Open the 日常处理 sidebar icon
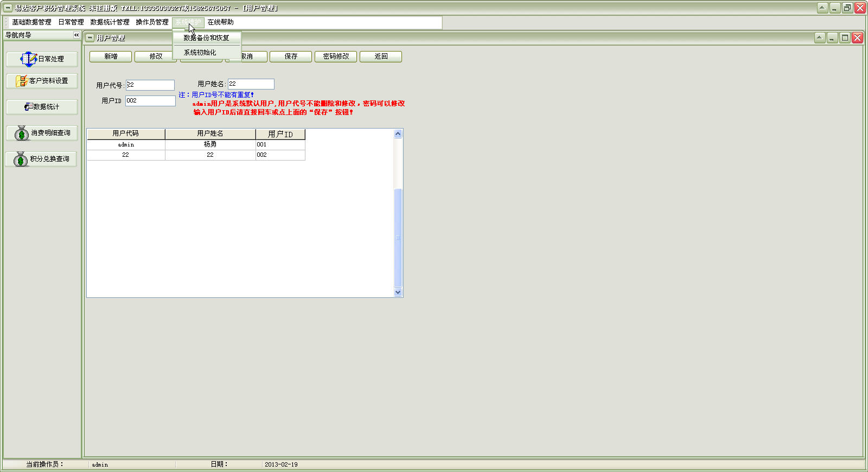Image resolution: width=868 pixels, height=472 pixels. pyautogui.click(x=42, y=59)
